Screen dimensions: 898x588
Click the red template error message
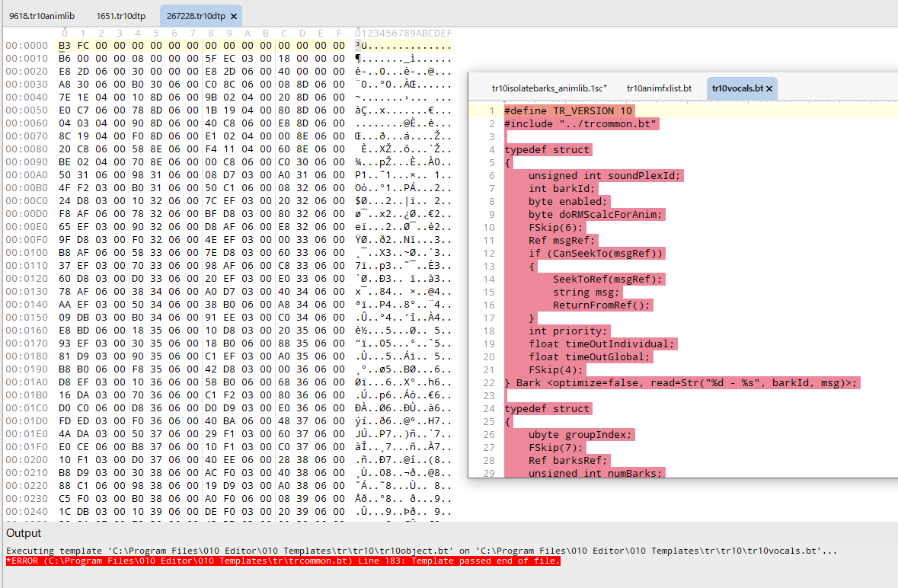click(x=283, y=561)
